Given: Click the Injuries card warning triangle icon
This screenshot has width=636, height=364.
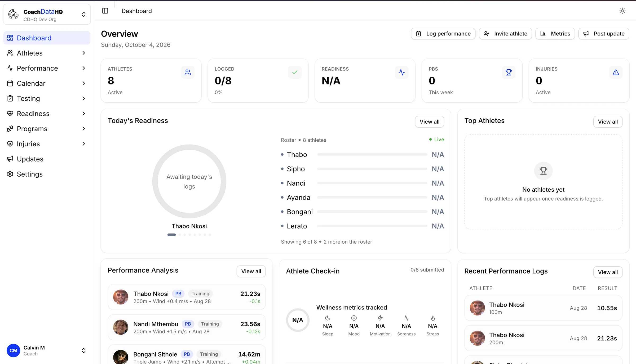Looking at the screenshot, I should tap(616, 72).
